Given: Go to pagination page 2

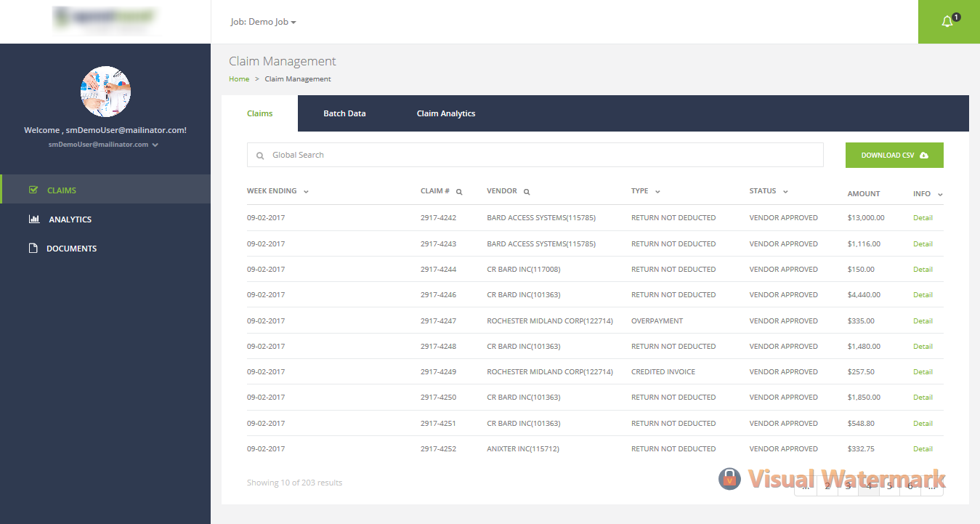Looking at the screenshot, I should pyautogui.click(x=827, y=486).
